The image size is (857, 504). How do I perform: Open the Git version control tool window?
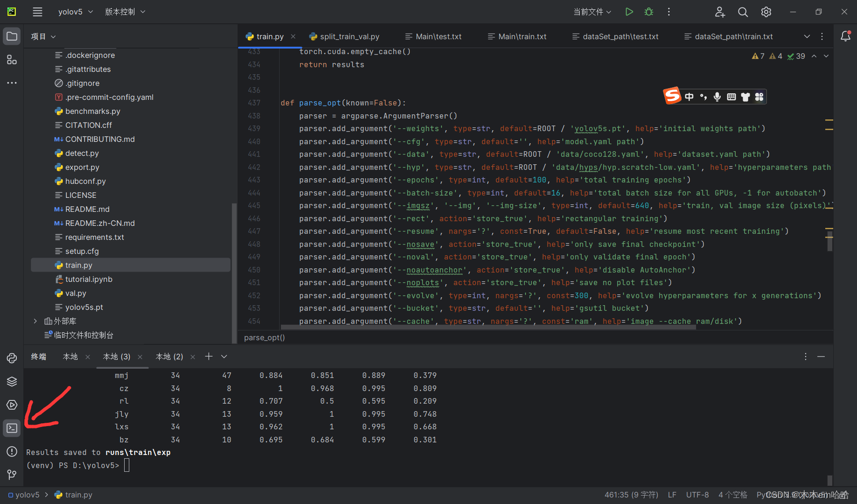point(12,475)
